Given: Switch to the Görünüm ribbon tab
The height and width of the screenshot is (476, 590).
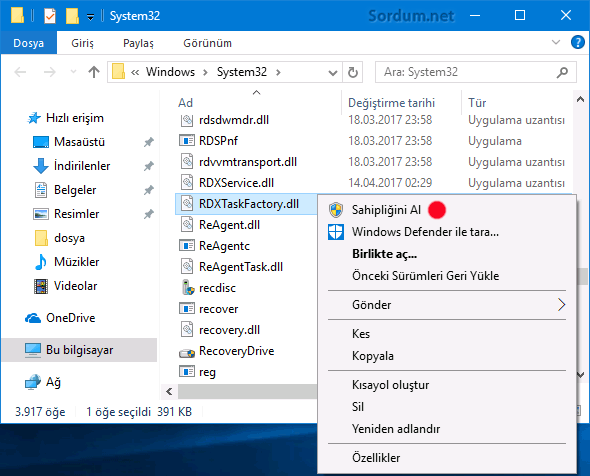Looking at the screenshot, I should point(207,43).
